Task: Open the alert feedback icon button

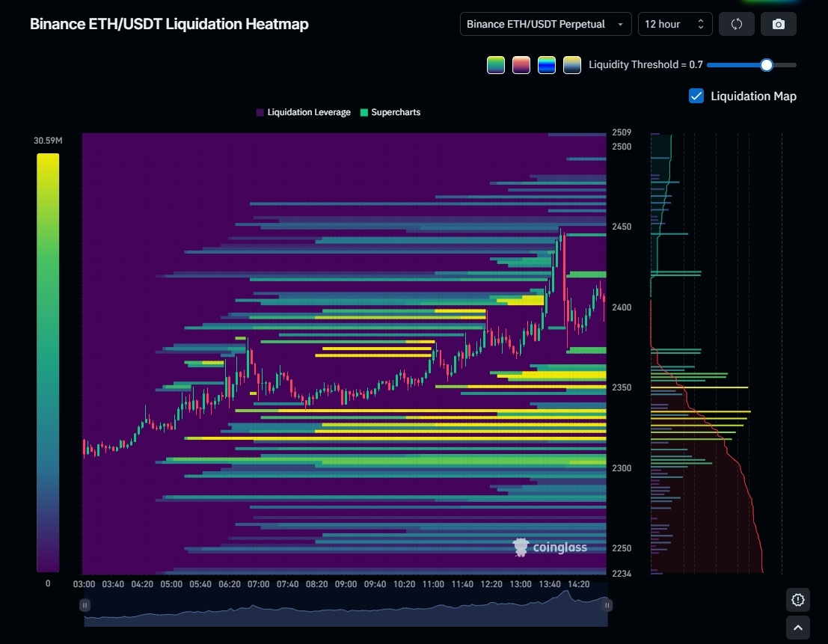Action: pos(798,600)
